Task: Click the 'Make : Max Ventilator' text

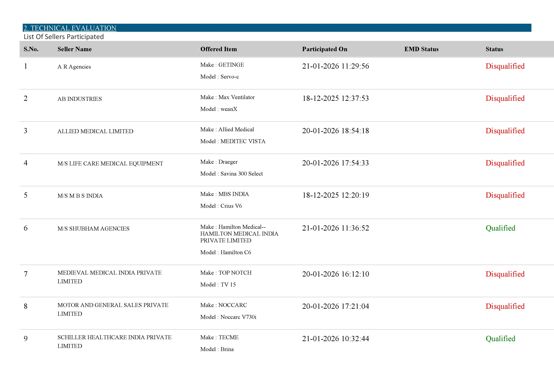Action: pyautogui.click(x=228, y=97)
